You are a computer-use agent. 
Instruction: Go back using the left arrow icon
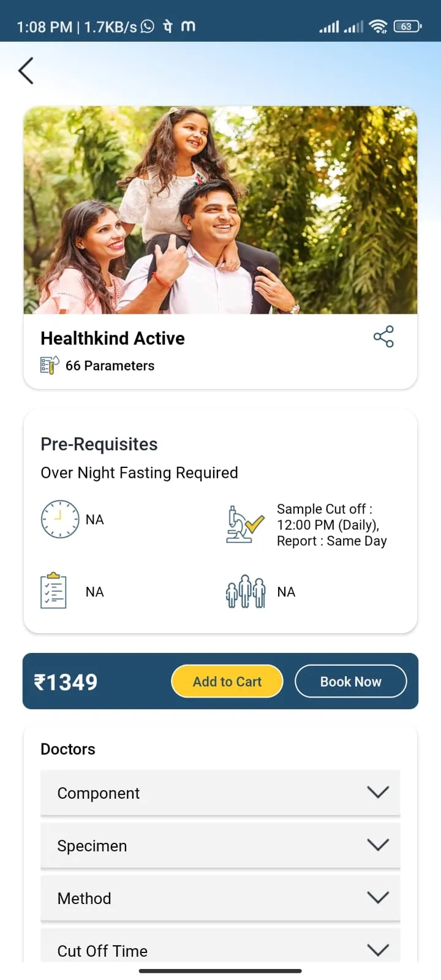26,70
